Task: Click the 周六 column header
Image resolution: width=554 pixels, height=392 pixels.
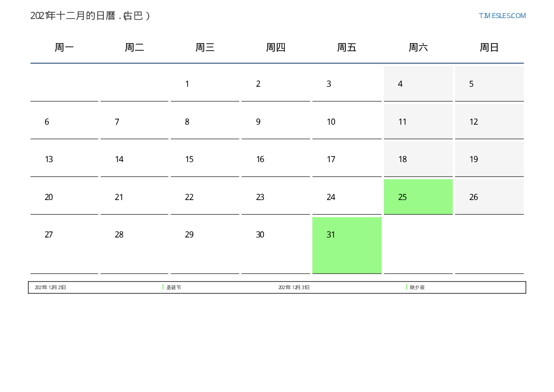Action: click(x=418, y=47)
